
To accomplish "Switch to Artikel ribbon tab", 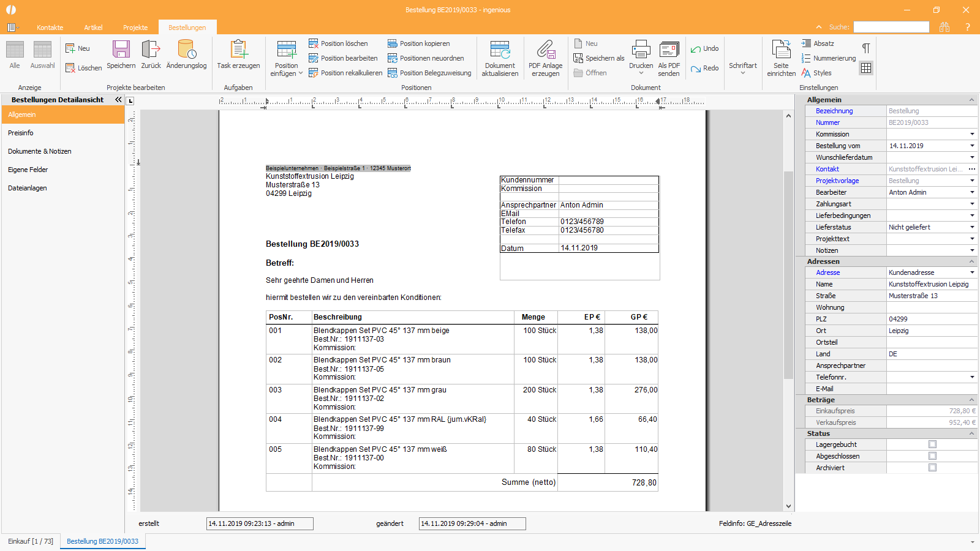I will tap(93, 28).
